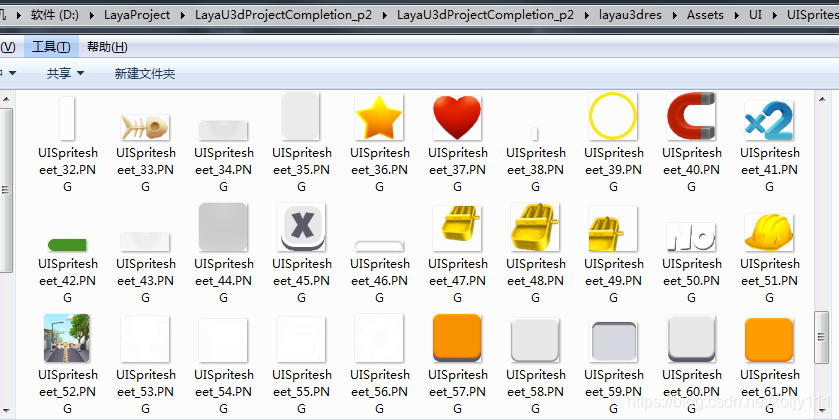Open the 工具(T) menu
The height and width of the screenshot is (420, 839).
point(51,47)
